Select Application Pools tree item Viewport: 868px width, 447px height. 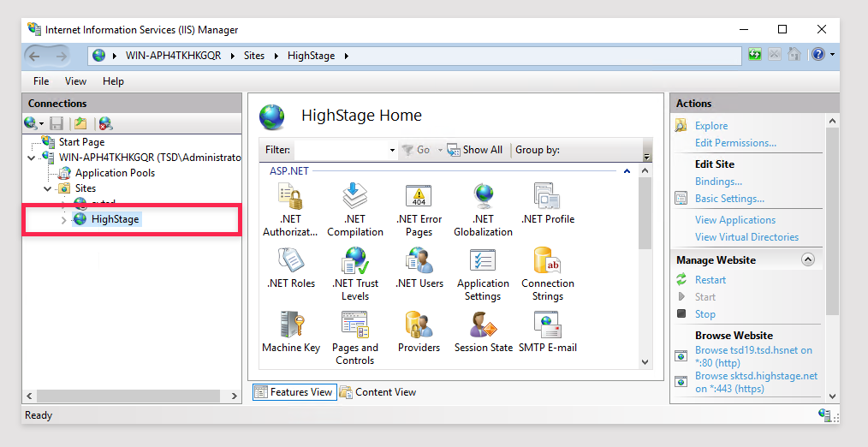tap(115, 173)
